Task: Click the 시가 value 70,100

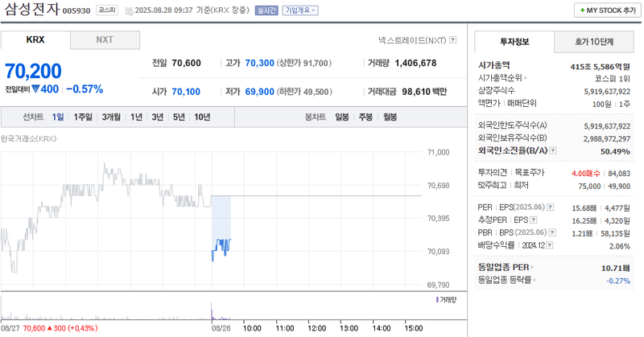Action: [x=186, y=92]
